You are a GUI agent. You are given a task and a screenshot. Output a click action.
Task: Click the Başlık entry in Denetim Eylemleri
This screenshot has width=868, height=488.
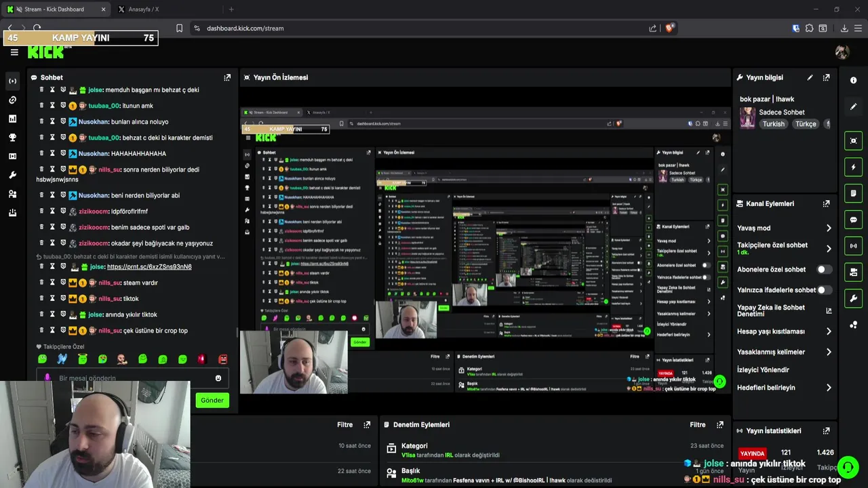pos(411,471)
